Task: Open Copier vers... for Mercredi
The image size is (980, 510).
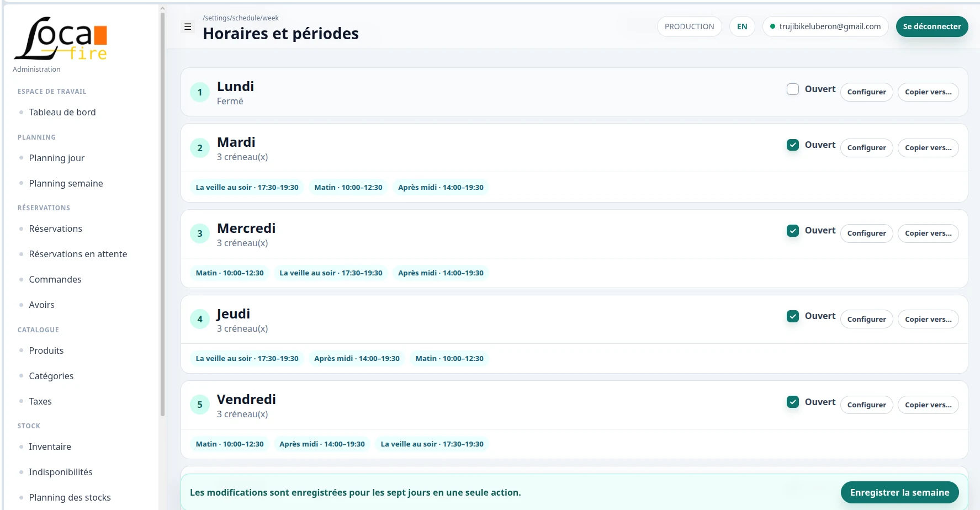Action: tap(928, 233)
